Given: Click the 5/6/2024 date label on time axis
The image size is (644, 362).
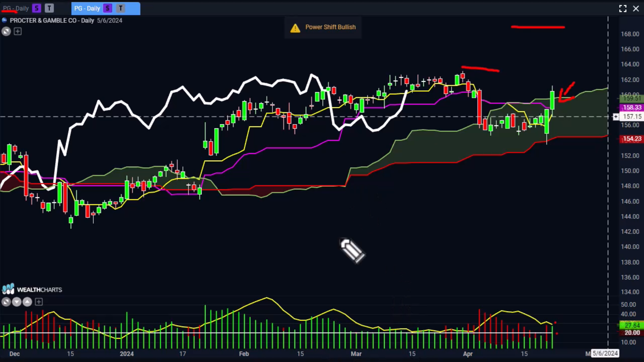Looking at the screenshot, I should pos(605,353).
